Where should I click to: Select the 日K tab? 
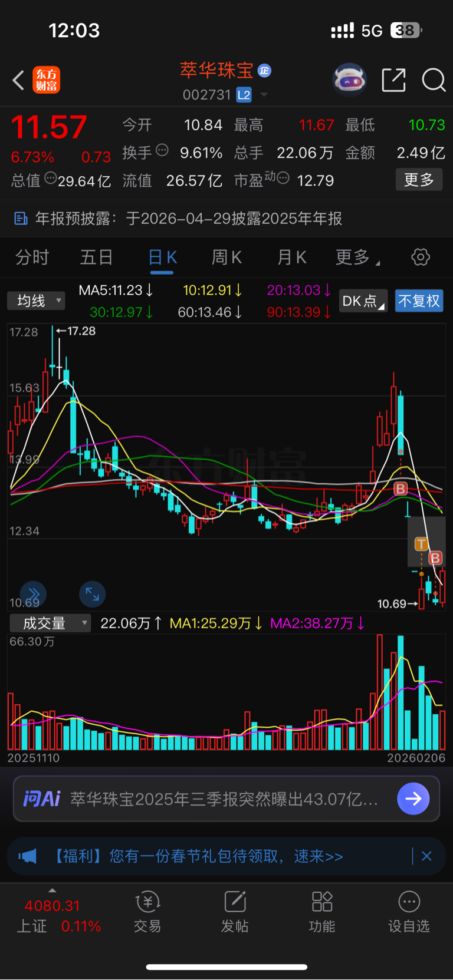tap(162, 258)
